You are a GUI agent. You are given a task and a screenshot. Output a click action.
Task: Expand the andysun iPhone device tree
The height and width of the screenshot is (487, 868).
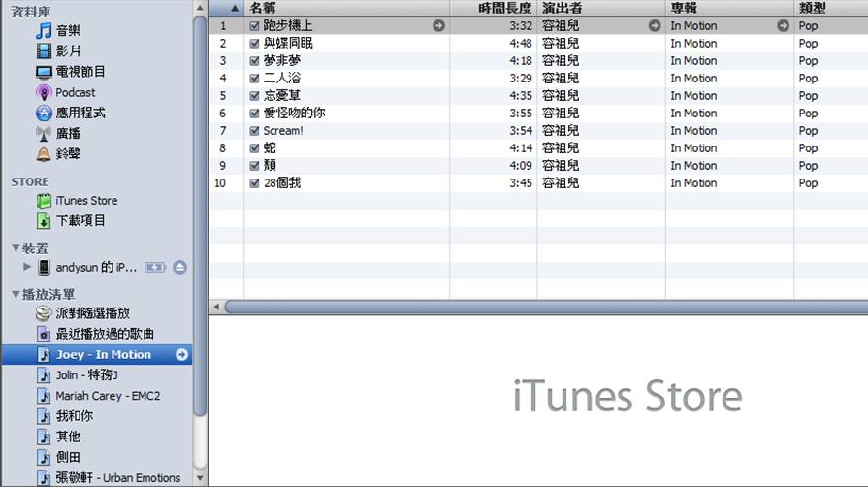point(26,267)
